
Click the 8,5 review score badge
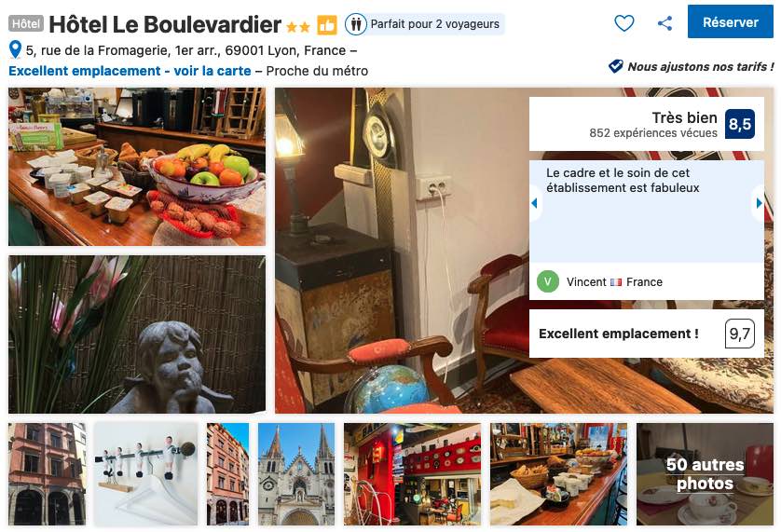coord(740,124)
